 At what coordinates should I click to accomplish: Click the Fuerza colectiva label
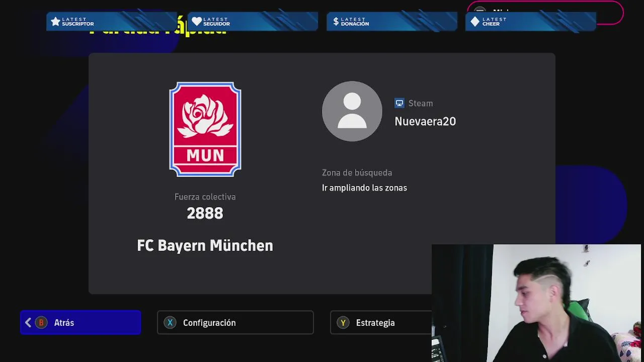[205, 197]
